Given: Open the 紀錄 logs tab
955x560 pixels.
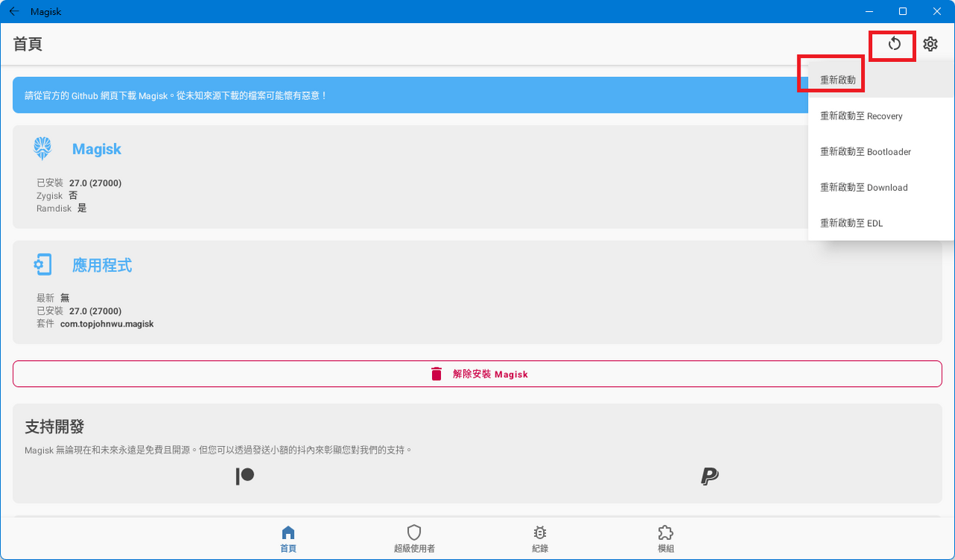Looking at the screenshot, I should pos(540,539).
